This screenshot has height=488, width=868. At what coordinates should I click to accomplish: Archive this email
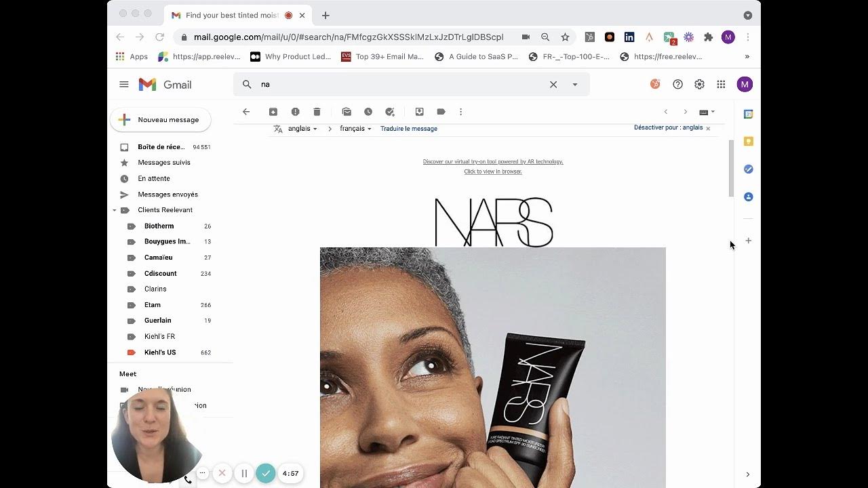point(273,112)
